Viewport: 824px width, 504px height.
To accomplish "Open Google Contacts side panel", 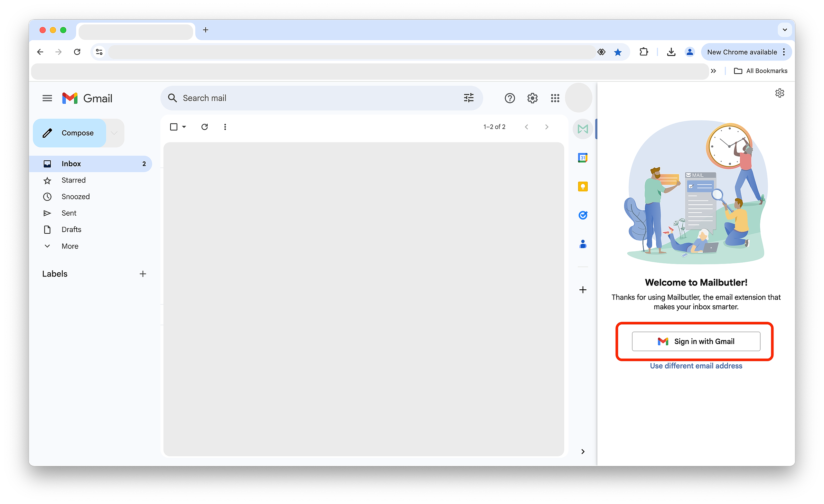I will [x=583, y=244].
